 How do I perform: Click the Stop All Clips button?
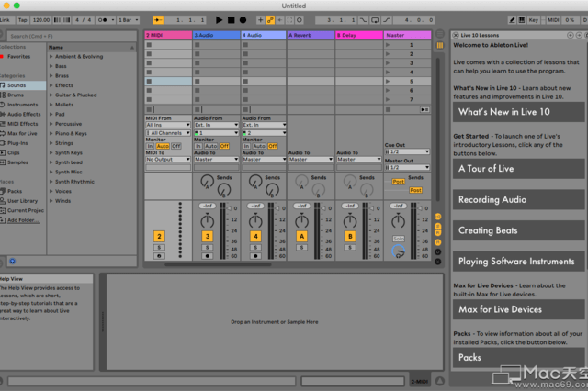tap(388, 109)
